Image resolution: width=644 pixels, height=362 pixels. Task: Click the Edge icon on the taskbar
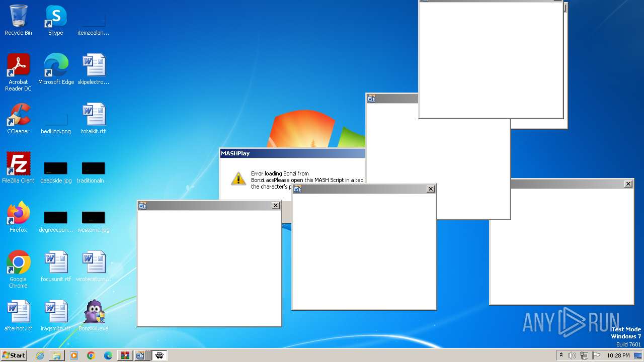coord(108,355)
